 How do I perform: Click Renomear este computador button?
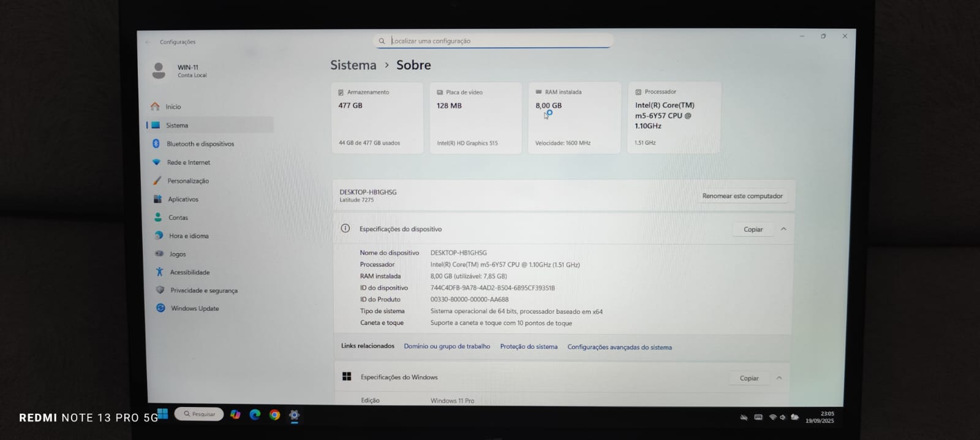pos(742,196)
